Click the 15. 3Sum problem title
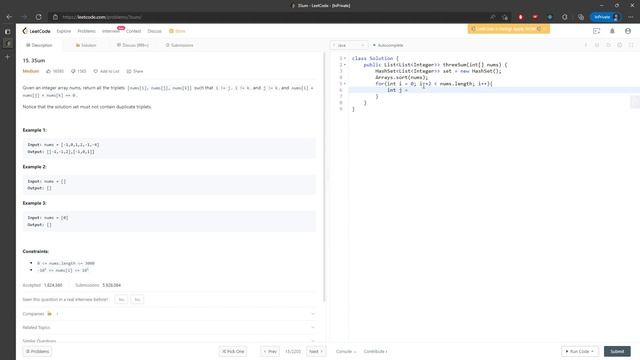Image resolution: width=640 pixels, height=360 pixels. pyautogui.click(x=34, y=60)
